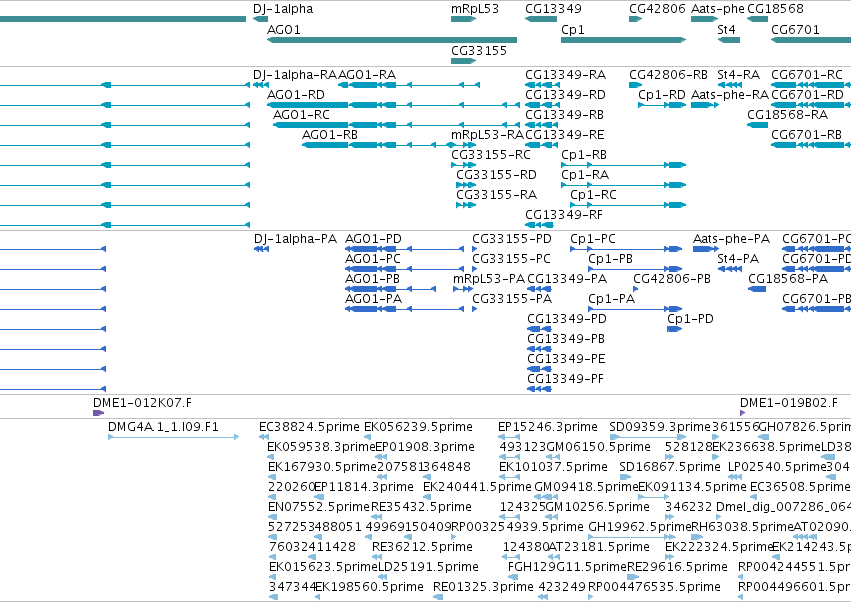The image size is (851, 602).
Task: Click transcript CG33155-RC
Action: click(463, 165)
